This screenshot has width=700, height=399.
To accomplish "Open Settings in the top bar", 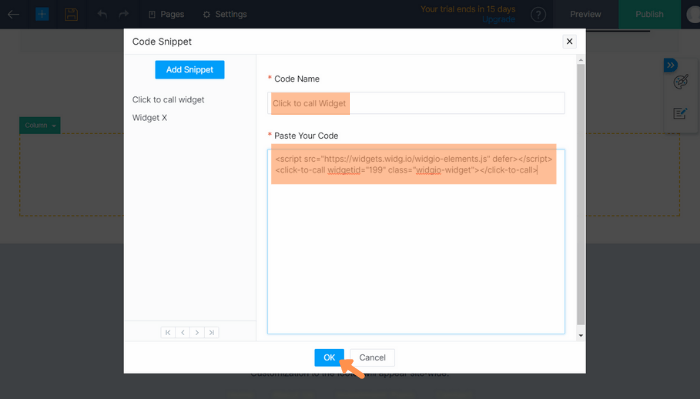I will pyautogui.click(x=225, y=14).
